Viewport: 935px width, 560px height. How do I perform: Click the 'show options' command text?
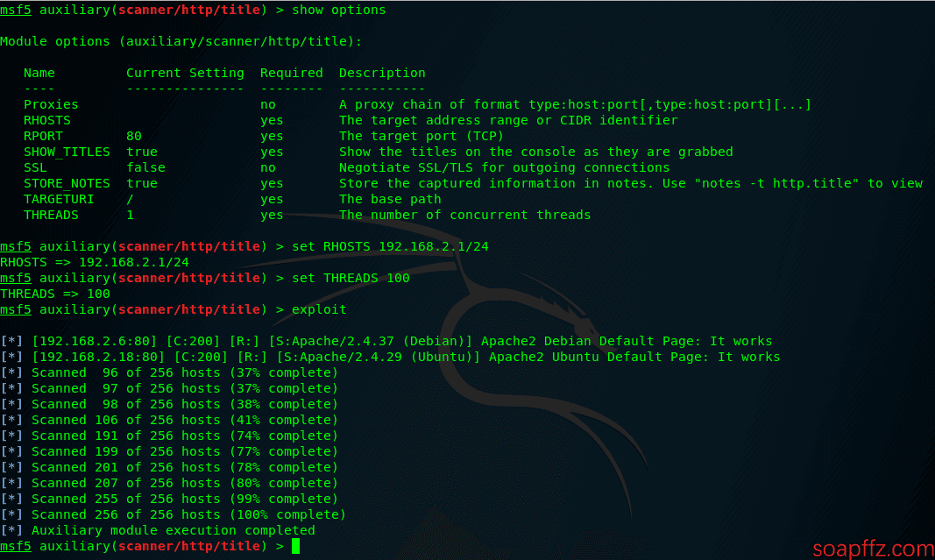point(339,11)
